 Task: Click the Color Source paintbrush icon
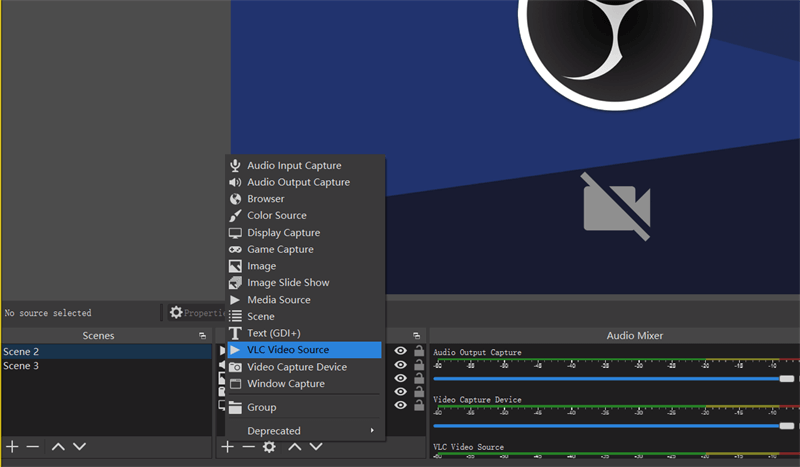pyautogui.click(x=235, y=216)
